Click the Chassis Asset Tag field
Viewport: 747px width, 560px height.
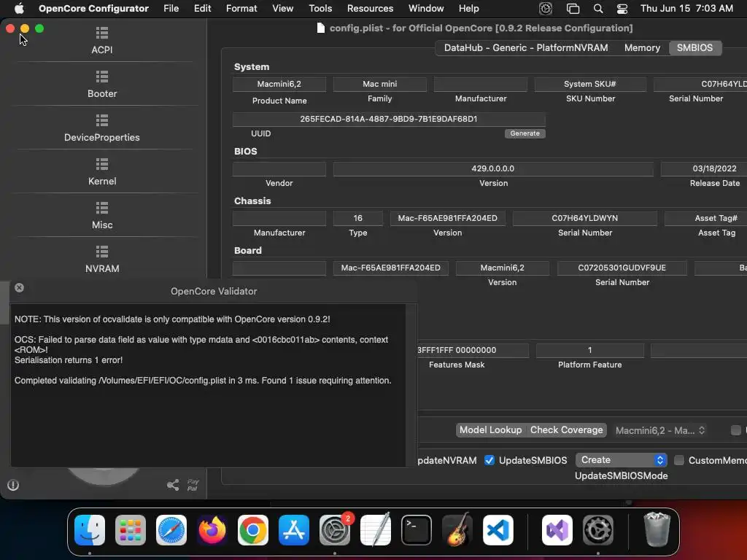pos(706,218)
